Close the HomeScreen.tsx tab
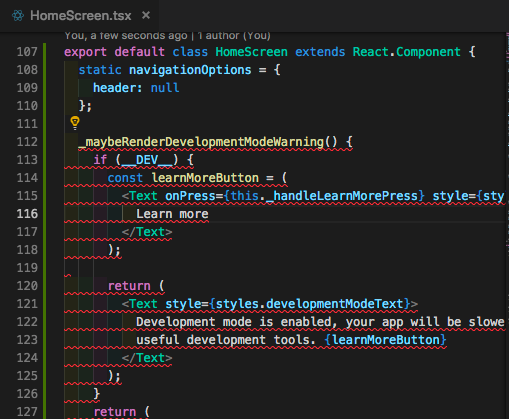 tap(146, 15)
